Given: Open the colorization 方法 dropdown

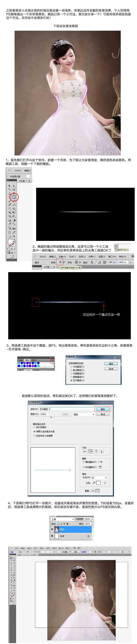Looking at the screenshot, I should [x=99, y=477].
